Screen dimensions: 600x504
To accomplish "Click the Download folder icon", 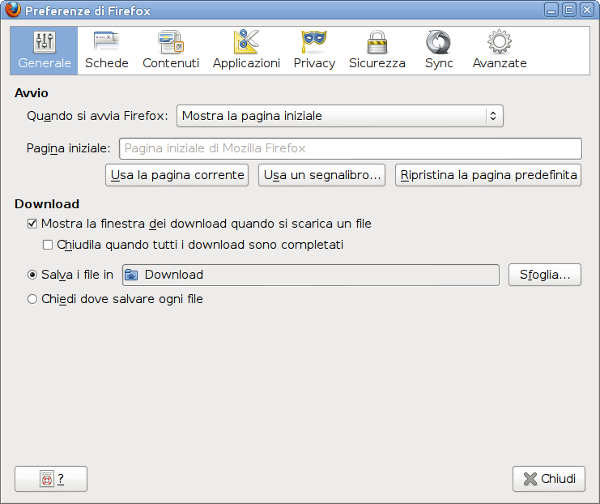I will pyautogui.click(x=131, y=275).
